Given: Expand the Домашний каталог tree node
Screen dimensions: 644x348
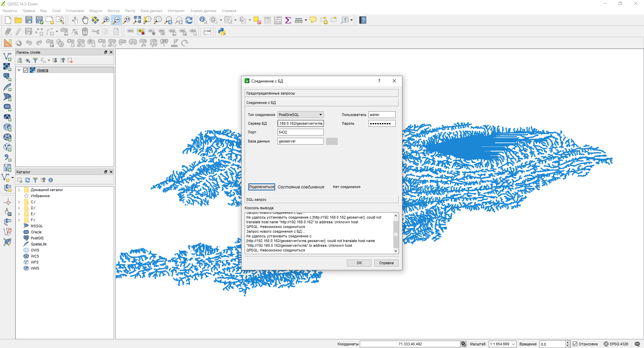Looking at the screenshot, I should pos(19,190).
